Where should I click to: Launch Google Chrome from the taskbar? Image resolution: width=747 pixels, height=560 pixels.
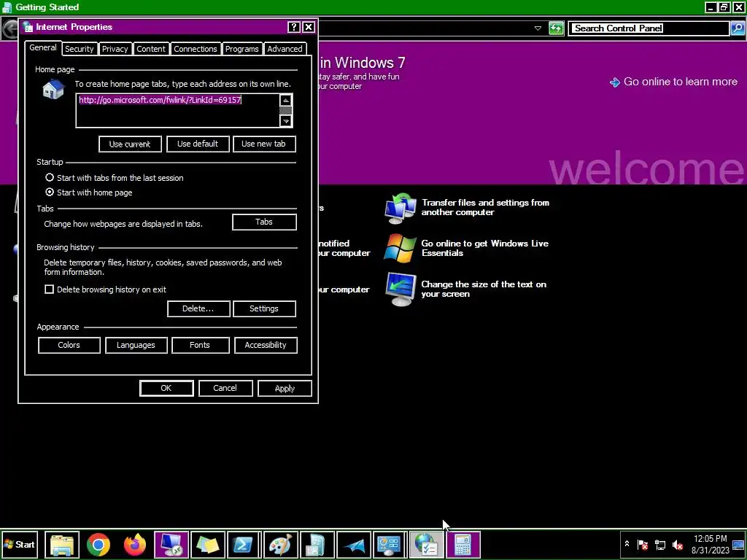click(x=98, y=544)
